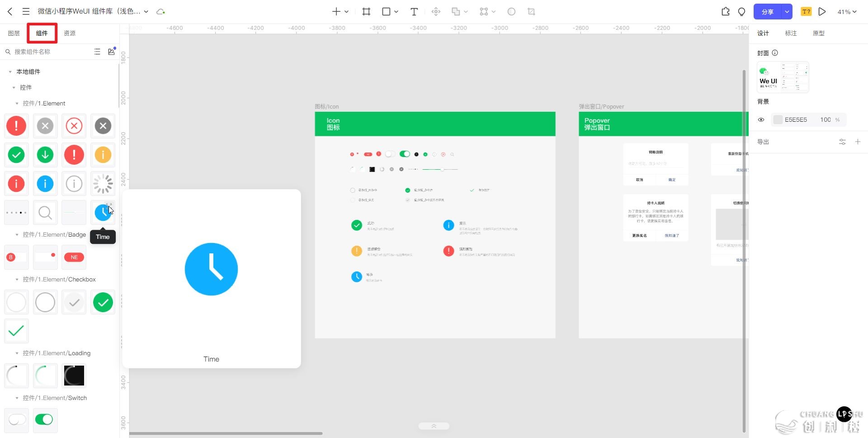Select the Frame tool in toolbar
868x438 pixels.
click(x=366, y=12)
